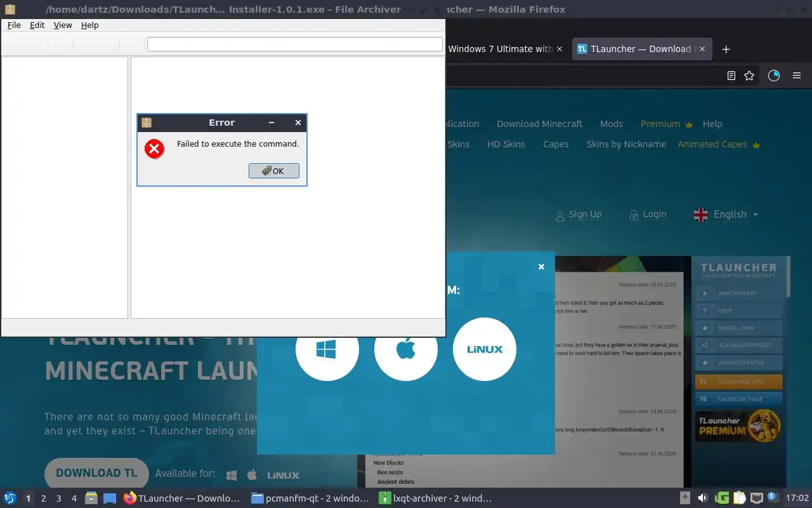Click the UK flag language icon

point(700,215)
